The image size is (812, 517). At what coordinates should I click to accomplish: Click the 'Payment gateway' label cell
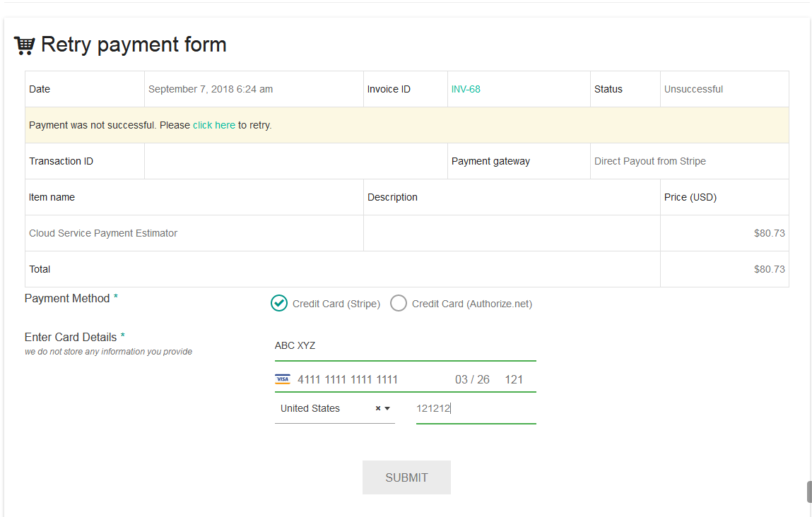pos(519,161)
